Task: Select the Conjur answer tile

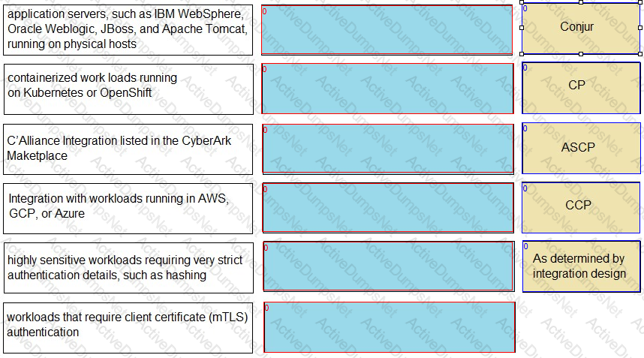Action: coord(581,28)
